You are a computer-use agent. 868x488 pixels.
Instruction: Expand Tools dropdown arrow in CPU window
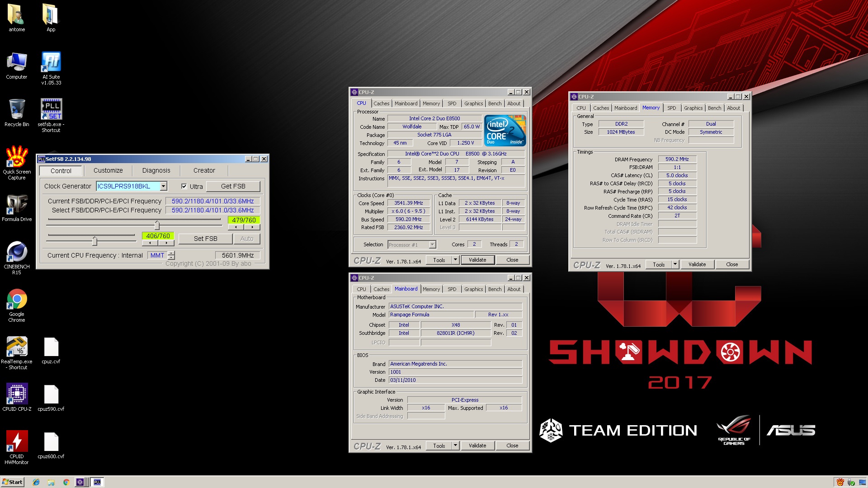coord(455,260)
